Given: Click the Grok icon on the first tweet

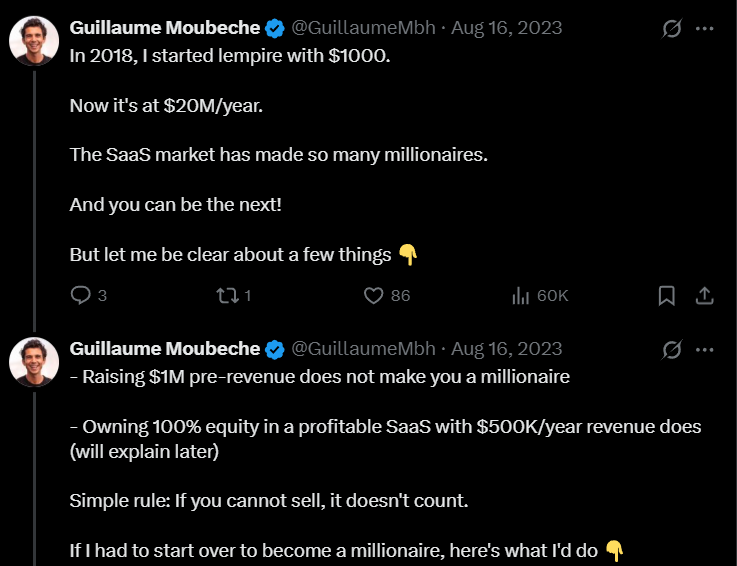Looking at the screenshot, I should (x=672, y=28).
